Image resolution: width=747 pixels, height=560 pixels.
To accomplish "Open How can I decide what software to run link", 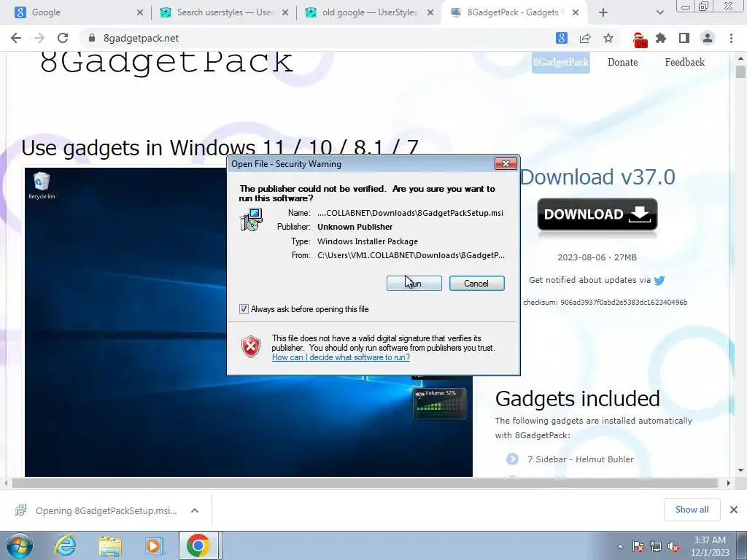I will pyautogui.click(x=341, y=357).
